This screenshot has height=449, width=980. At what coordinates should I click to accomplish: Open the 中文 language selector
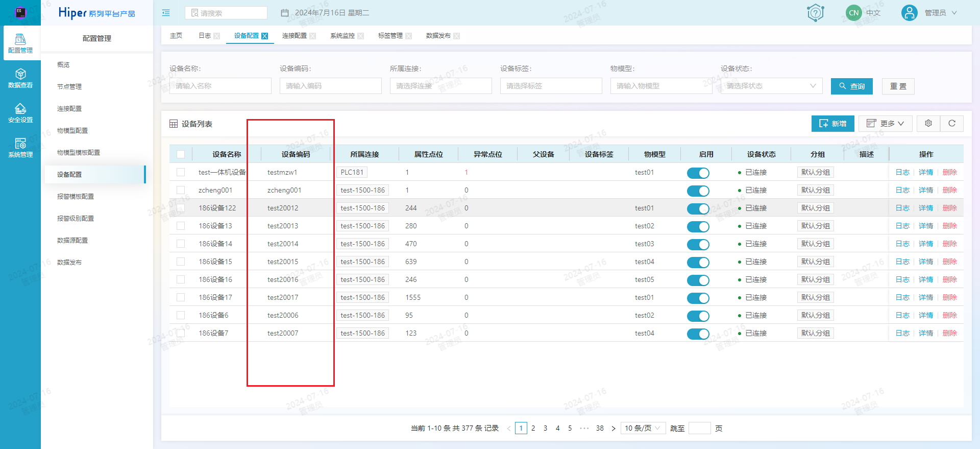pyautogui.click(x=873, y=13)
